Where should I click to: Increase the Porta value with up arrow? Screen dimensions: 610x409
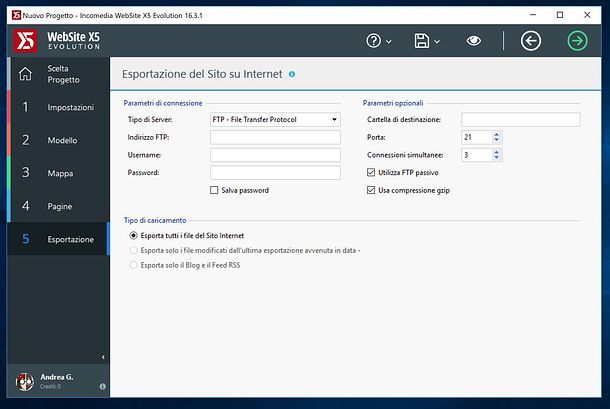point(496,134)
